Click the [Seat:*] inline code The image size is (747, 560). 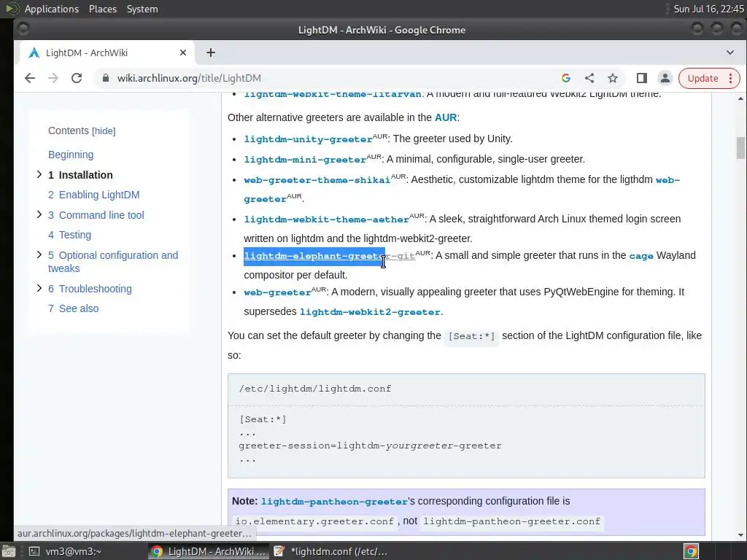point(471,336)
